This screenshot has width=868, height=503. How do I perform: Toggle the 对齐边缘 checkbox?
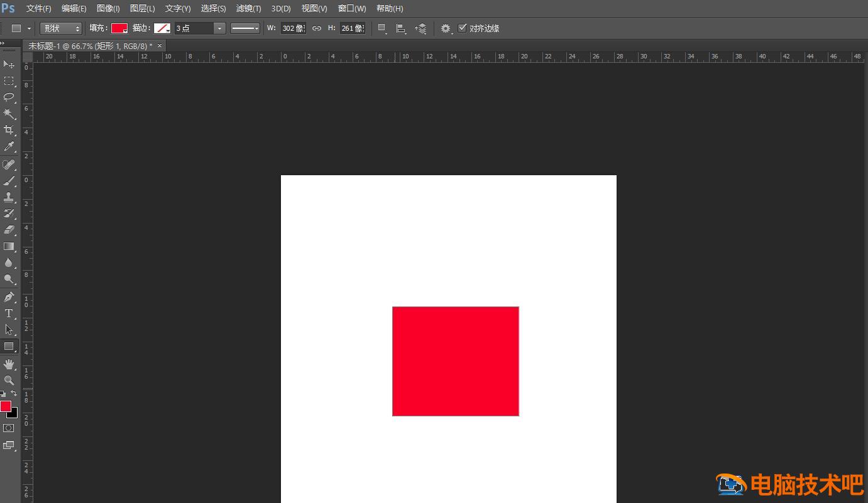(x=463, y=28)
